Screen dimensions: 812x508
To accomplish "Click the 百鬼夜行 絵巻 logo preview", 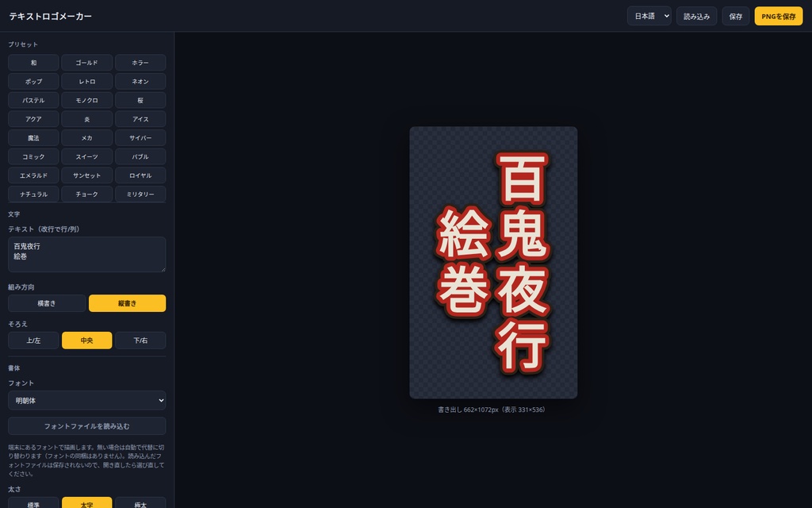I will 493,263.
